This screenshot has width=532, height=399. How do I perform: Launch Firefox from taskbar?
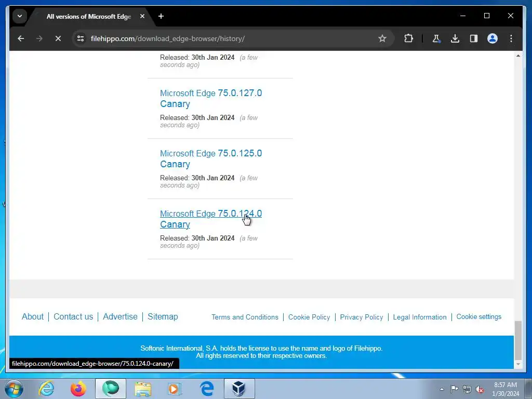[78, 389]
